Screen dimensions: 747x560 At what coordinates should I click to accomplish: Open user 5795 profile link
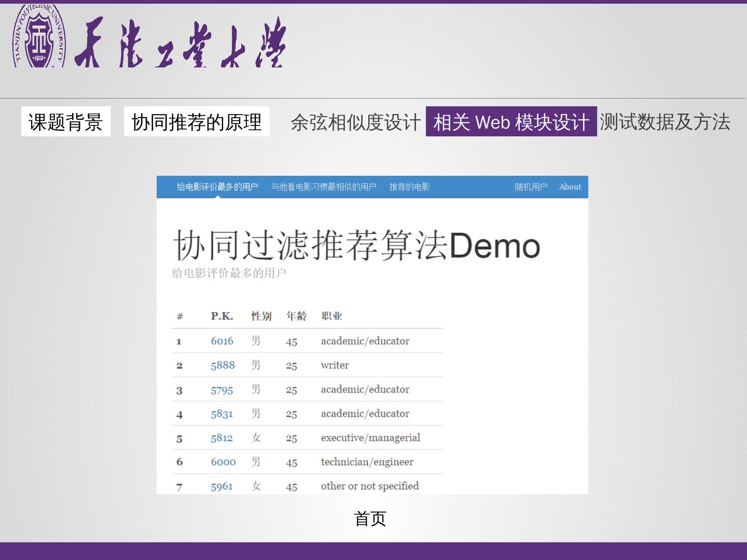222,390
